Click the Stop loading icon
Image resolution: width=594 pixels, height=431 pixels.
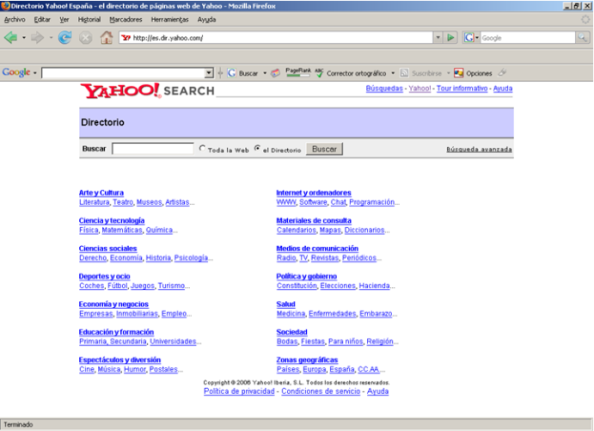[86, 38]
